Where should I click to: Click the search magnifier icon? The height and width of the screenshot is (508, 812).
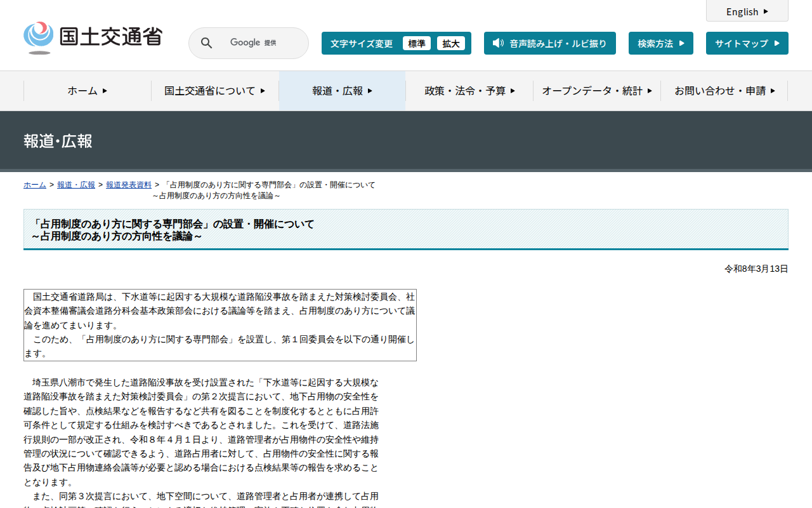point(206,43)
